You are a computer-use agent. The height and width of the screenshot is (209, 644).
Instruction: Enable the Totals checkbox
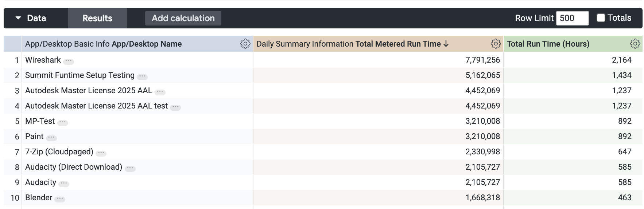pos(601,18)
